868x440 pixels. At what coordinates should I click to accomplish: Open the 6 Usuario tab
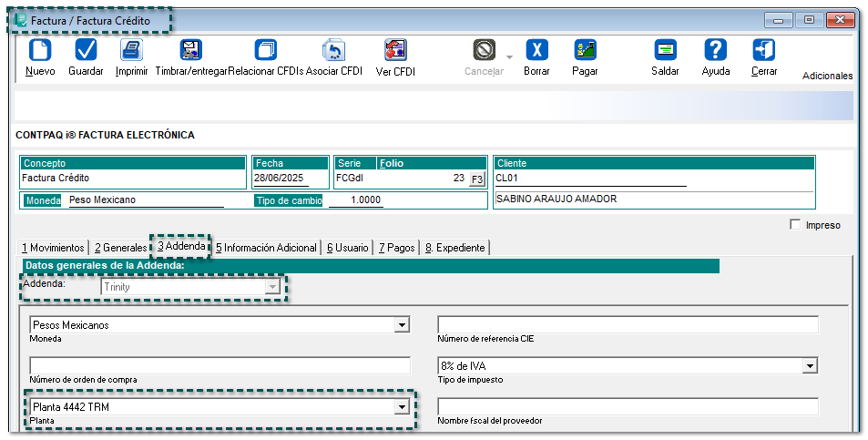coord(347,248)
